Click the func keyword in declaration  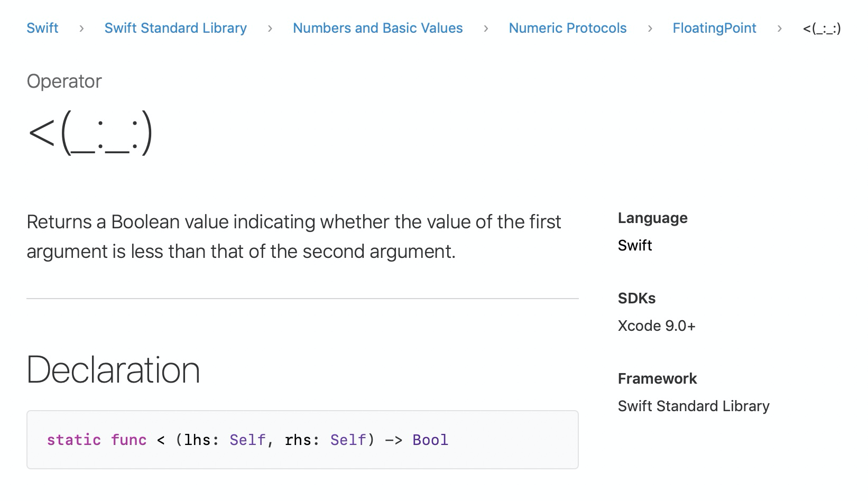pos(128,440)
